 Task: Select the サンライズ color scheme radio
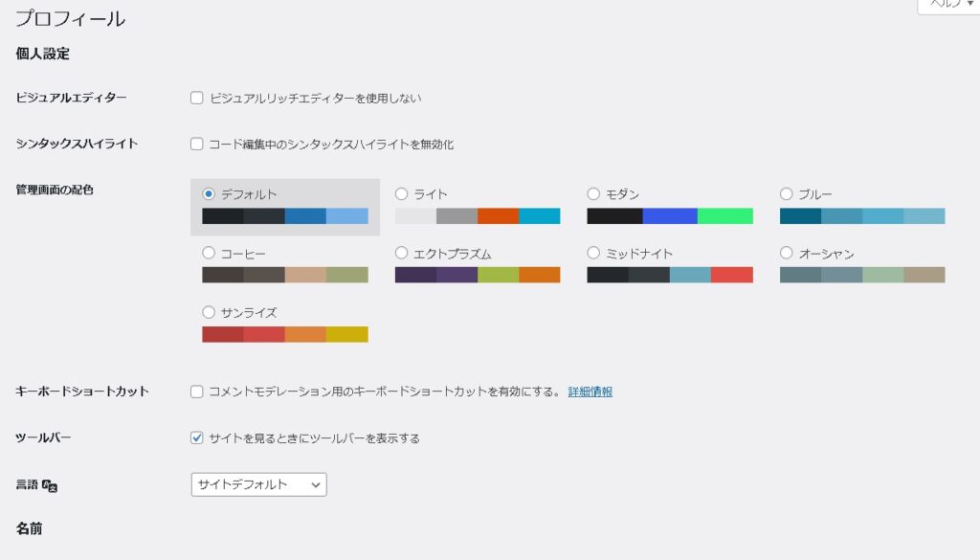209,312
